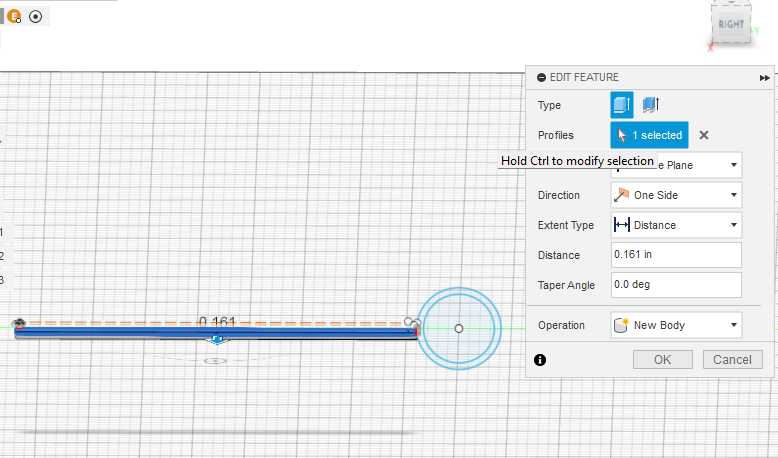
Task: Collapse the Edit Feature dialog header
Action: click(x=541, y=77)
